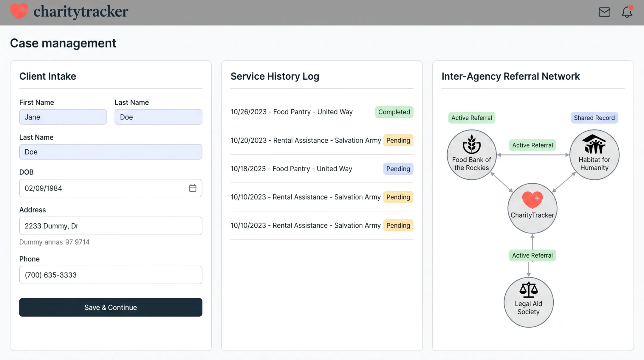Open the mail envelope icon

point(604,12)
